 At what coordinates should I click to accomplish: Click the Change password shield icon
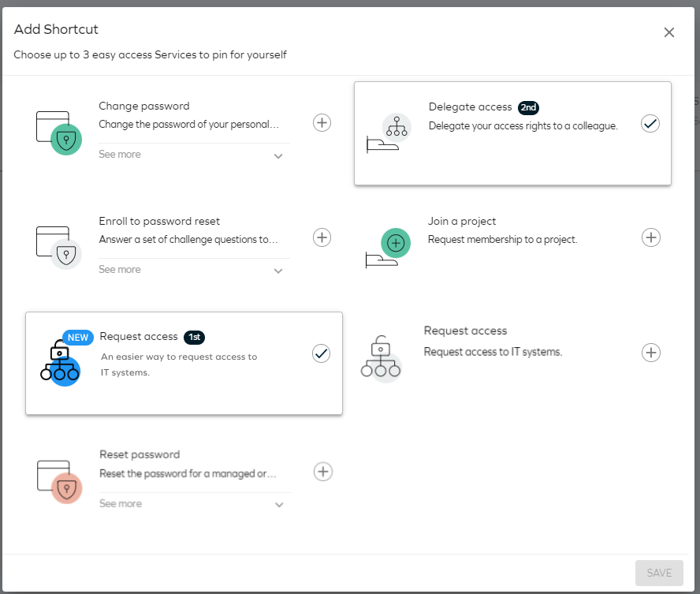pyautogui.click(x=59, y=133)
